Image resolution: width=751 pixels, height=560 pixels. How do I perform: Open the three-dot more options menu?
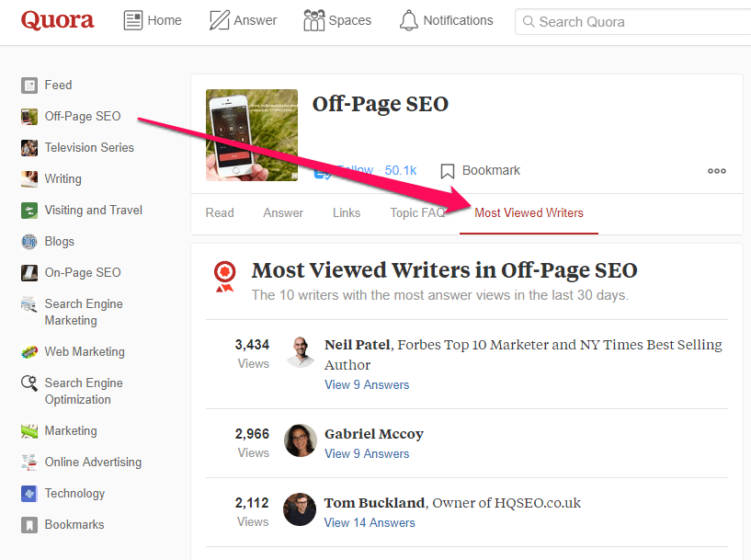(716, 171)
